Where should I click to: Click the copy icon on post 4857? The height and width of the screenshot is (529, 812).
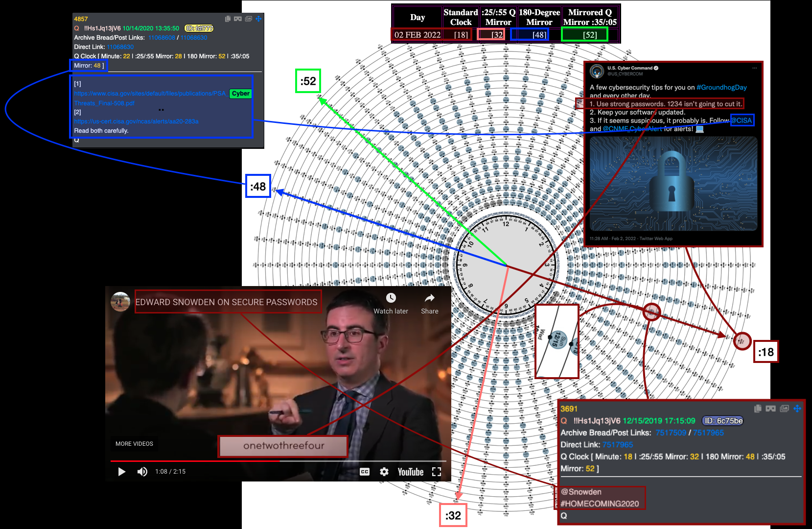point(228,19)
